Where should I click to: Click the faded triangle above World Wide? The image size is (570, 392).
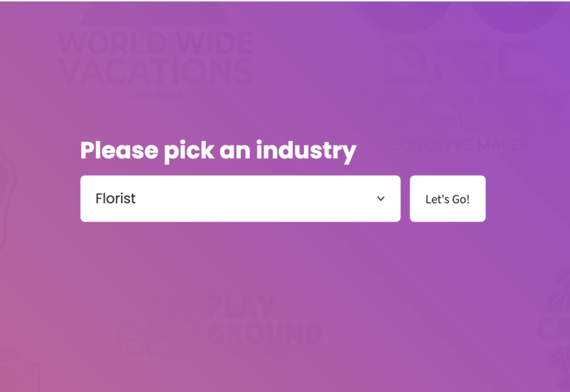155,14
